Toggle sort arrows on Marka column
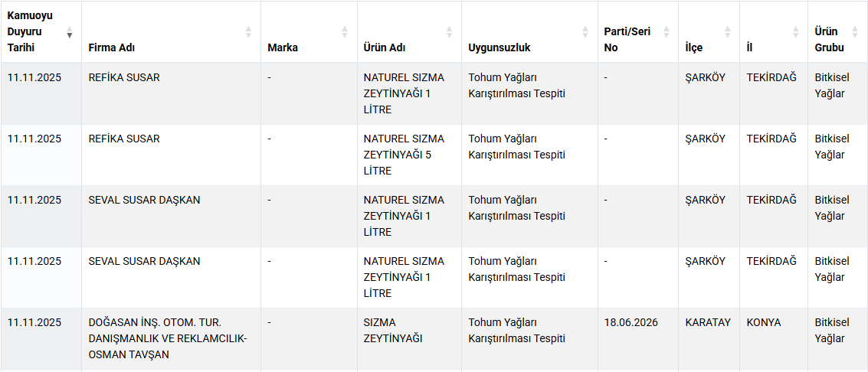868x372 pixels. (345, 32)
